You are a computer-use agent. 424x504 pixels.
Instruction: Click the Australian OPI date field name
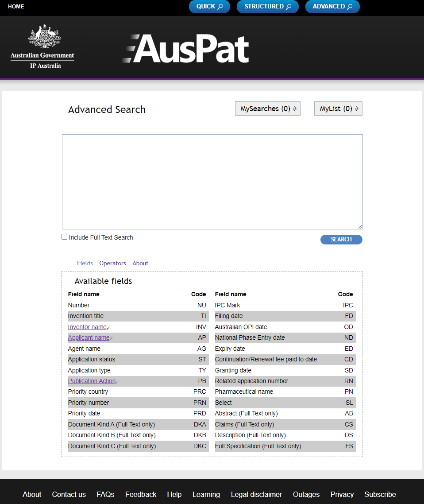(241, 327)
